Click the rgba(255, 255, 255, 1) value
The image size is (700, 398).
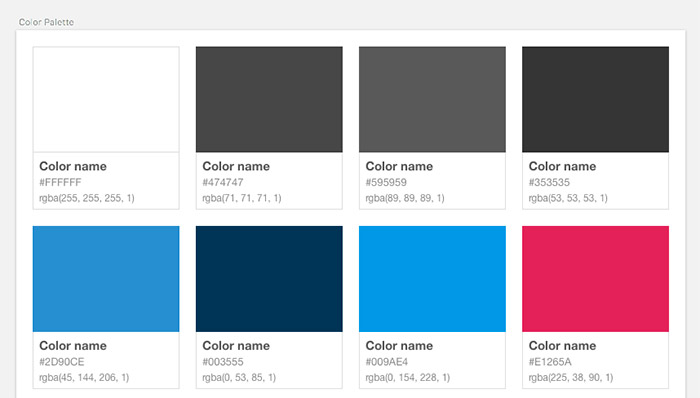[x=87, y=198]
